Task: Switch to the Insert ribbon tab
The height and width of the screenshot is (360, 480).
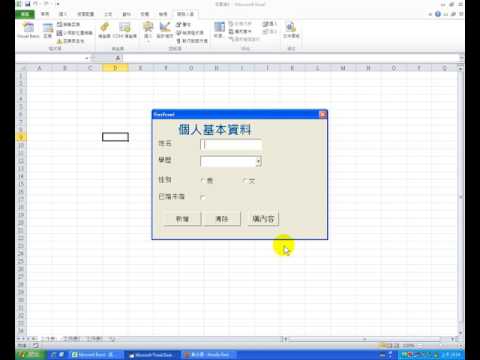Action: pos(63,14)
